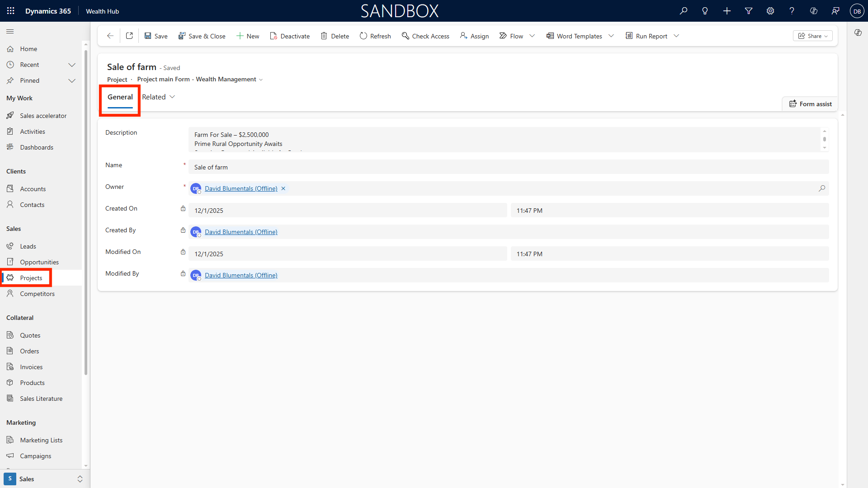Click the Save & Close button
This screenshot has width=868, height=488.
202,36
